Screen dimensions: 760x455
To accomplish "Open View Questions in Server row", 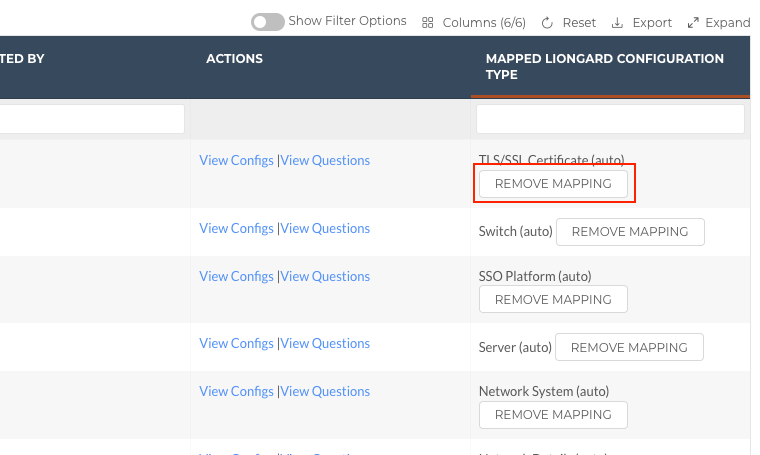I will [x=325, y=343].
